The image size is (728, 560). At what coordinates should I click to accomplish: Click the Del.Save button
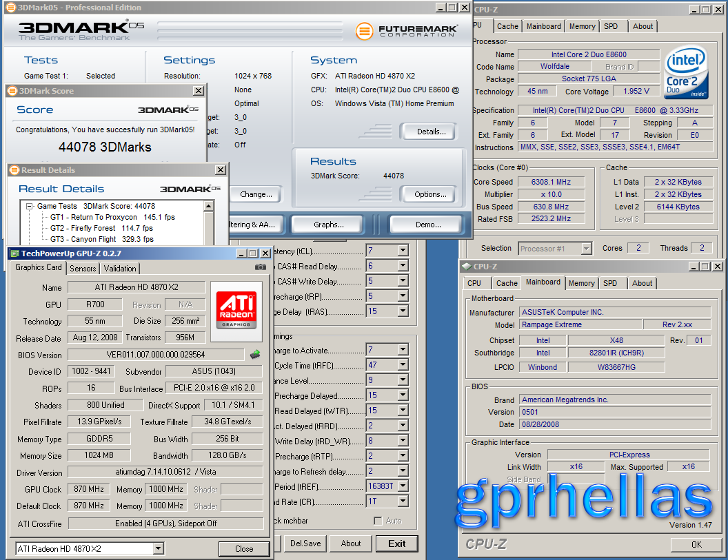305,543
